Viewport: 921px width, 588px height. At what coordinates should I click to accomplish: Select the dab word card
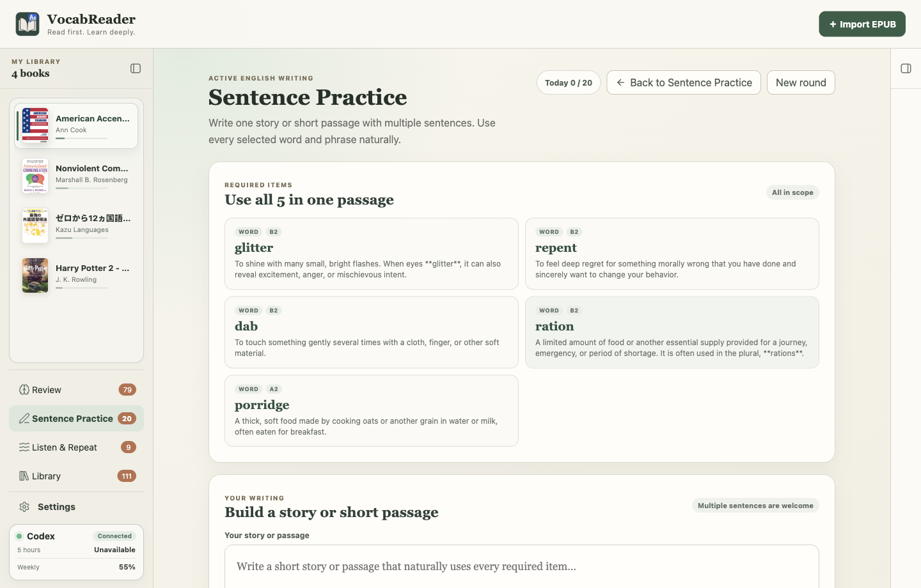pos(372,332)
